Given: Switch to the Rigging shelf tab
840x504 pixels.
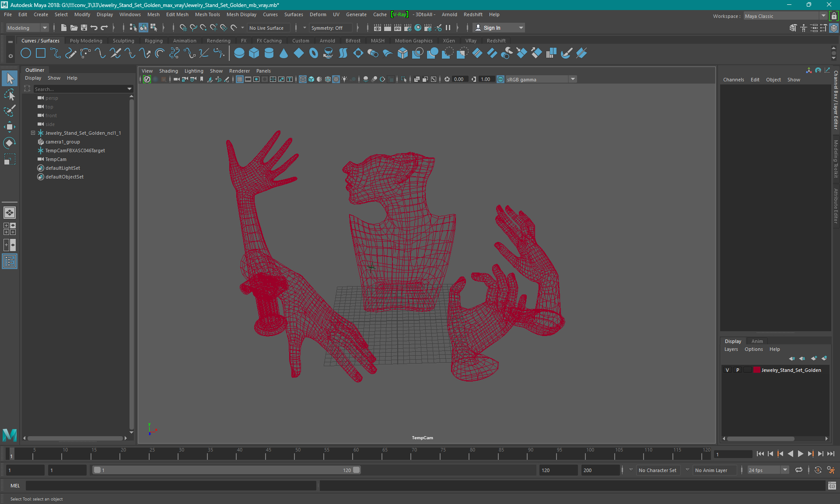Looking at the screenshot, I should (154, 41).
